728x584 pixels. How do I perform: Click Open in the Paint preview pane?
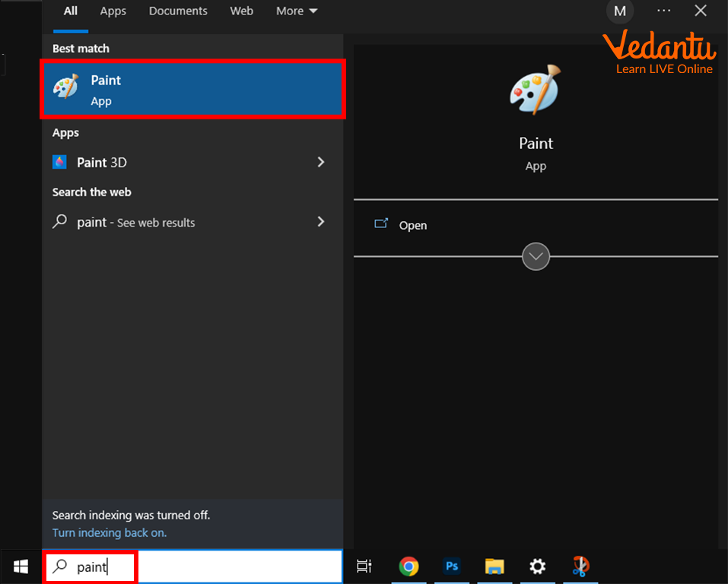coord(412,225)
